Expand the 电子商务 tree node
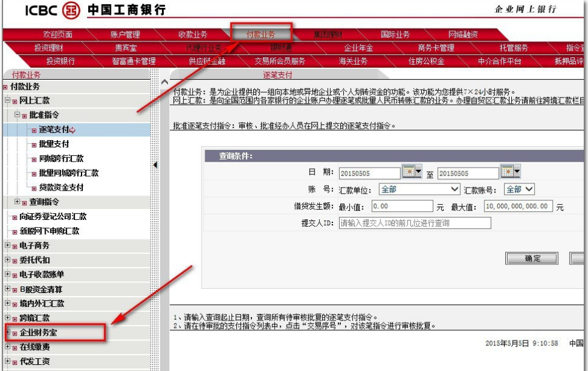The width and height of the screenshot is (588, 371). (7, 245)
